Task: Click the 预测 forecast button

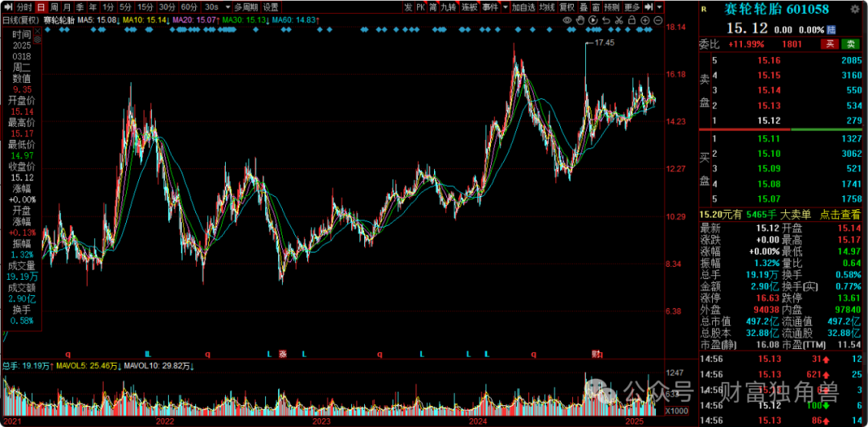Action: point(612,6)
